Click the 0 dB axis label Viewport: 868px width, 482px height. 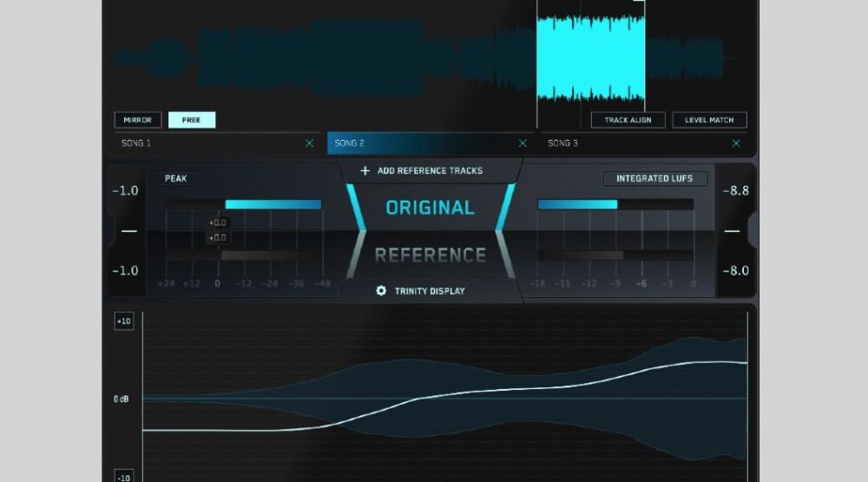pyautogui.click(x=122, y=399)
